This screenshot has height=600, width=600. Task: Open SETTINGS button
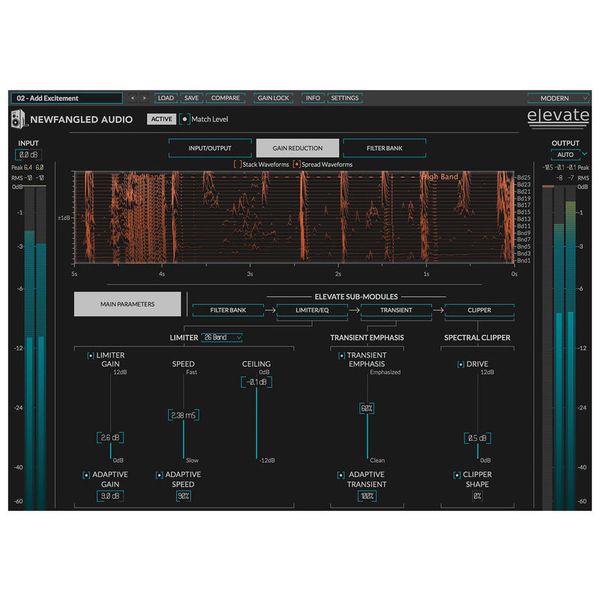[345, 98]
